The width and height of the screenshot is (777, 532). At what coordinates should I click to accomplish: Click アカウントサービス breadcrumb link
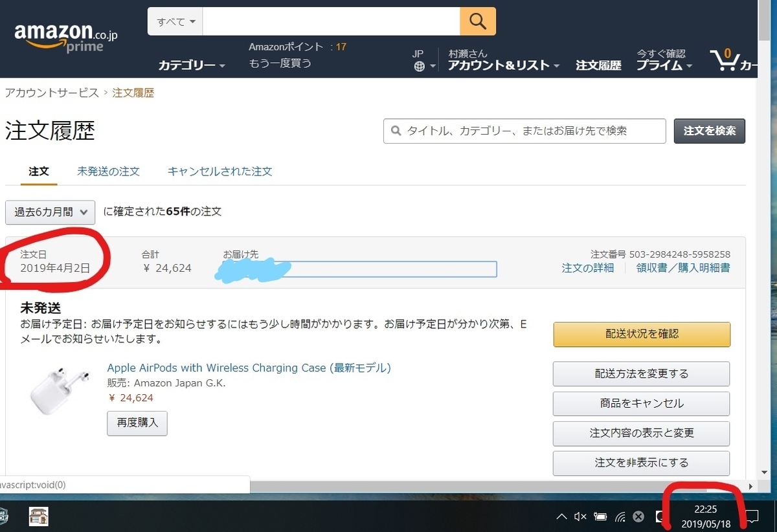coord(52,93)
